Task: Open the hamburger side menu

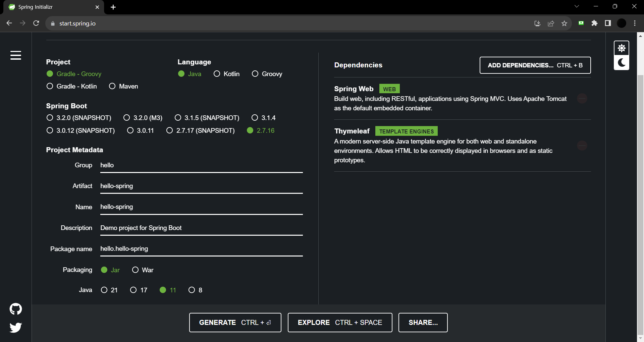Action: tap(16, 55)
